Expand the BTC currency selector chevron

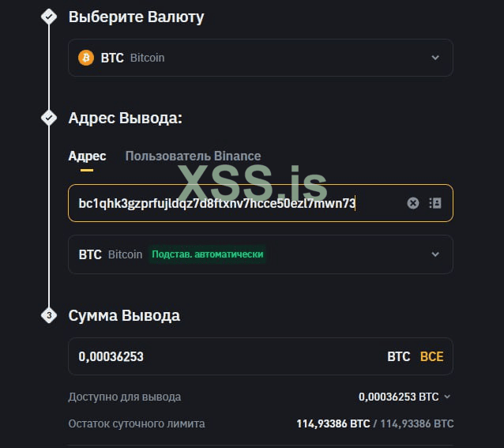click(434, 58)
